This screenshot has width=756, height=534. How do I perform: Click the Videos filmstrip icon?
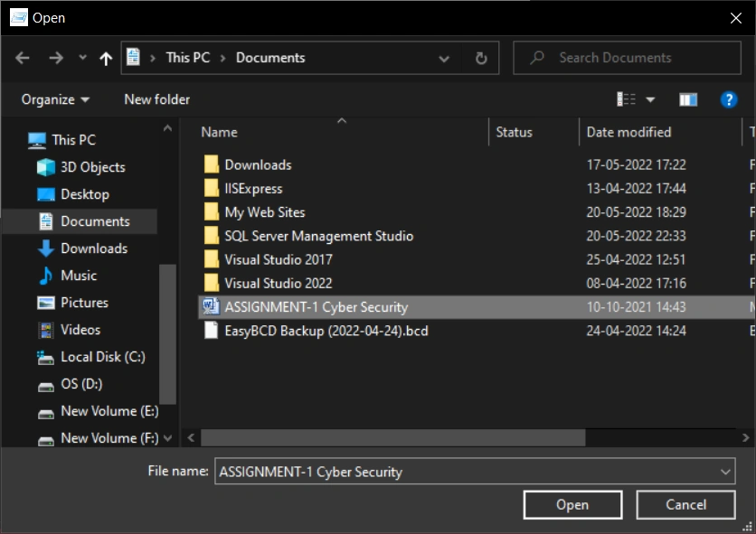tap(46, 330)
